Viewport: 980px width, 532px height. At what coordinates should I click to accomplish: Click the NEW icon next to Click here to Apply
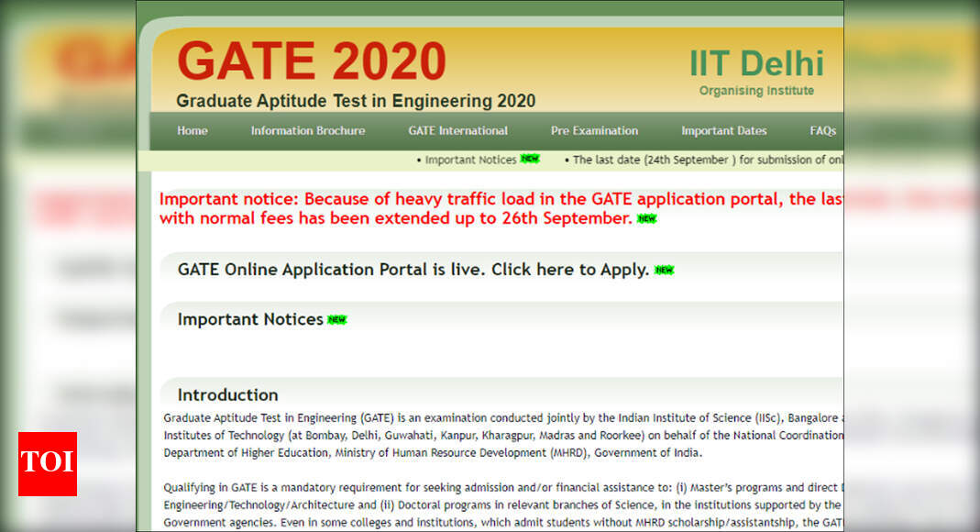(666, 269)
